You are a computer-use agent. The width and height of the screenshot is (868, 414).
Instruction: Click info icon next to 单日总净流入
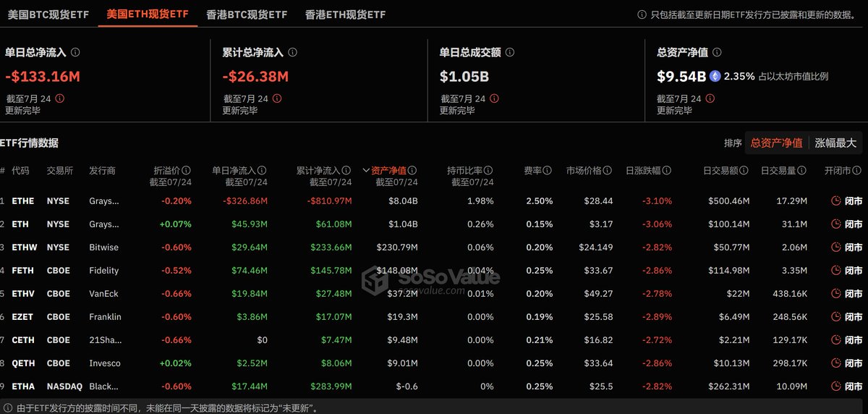[x=75, y=53]
